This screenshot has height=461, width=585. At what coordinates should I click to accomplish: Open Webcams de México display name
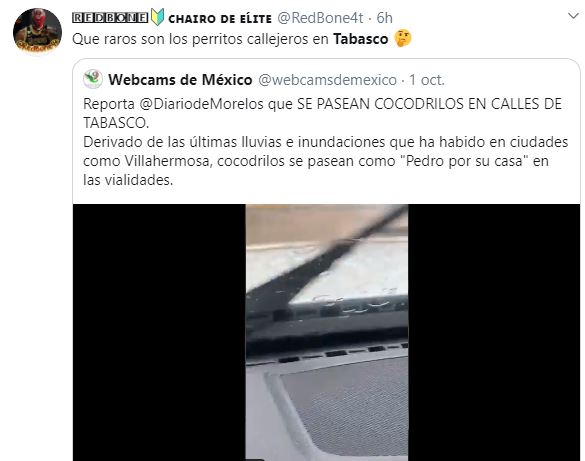click(180, 80)
